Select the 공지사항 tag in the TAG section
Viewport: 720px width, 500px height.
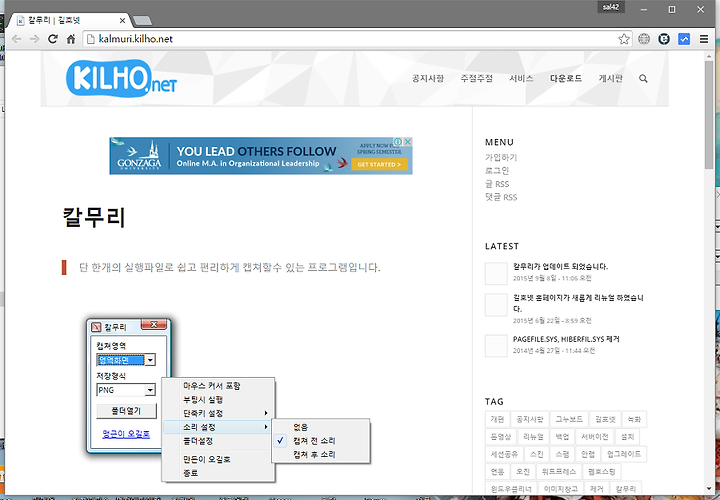[x=529, y=419]
